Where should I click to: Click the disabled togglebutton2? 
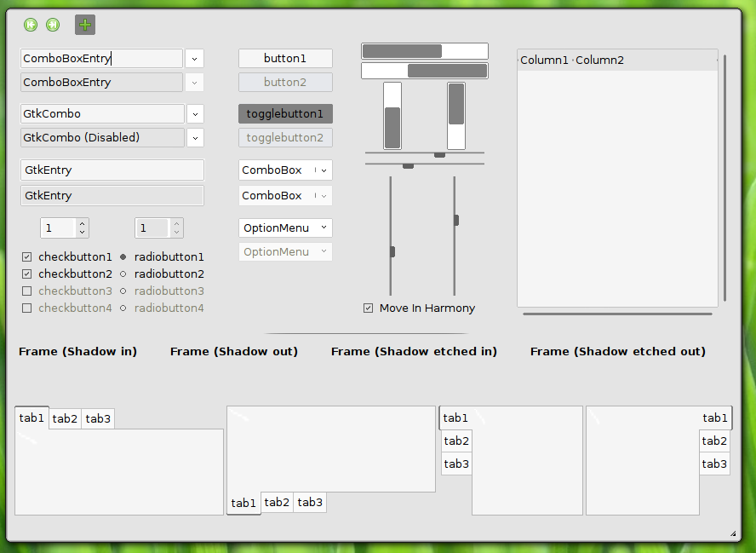tap(285, 137)
